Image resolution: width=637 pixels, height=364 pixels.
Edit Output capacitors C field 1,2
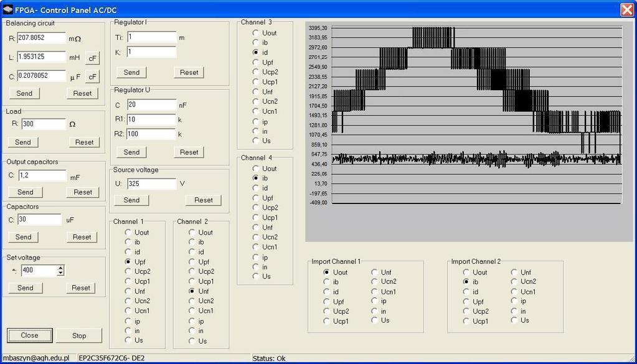(x=42, y=175)
